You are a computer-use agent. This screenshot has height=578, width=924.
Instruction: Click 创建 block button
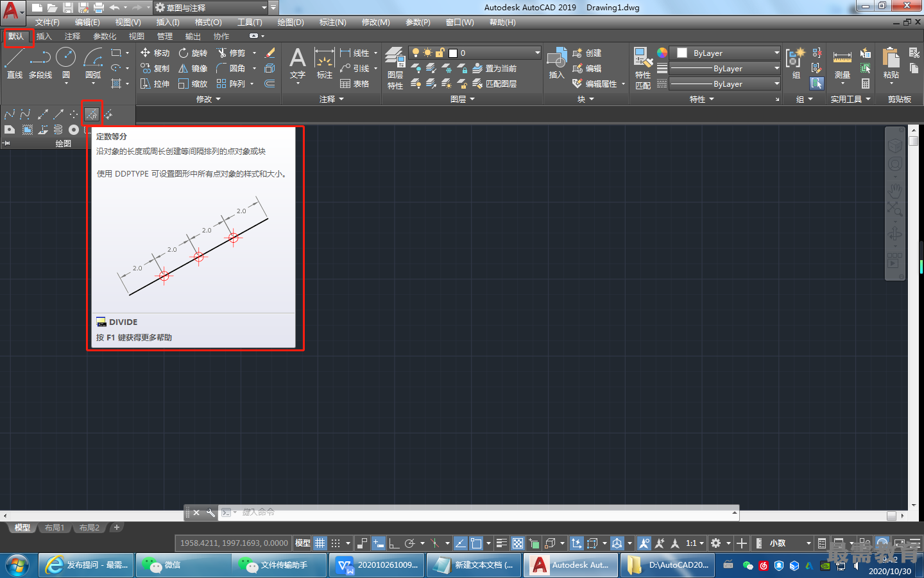[x=587, y=53]
